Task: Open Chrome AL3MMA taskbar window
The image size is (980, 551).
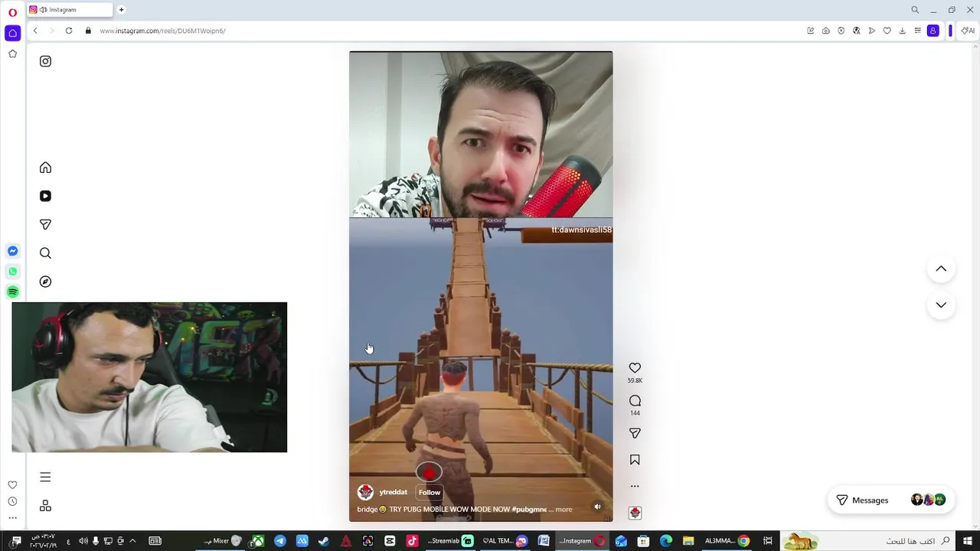Action: [x=727, y=541]
